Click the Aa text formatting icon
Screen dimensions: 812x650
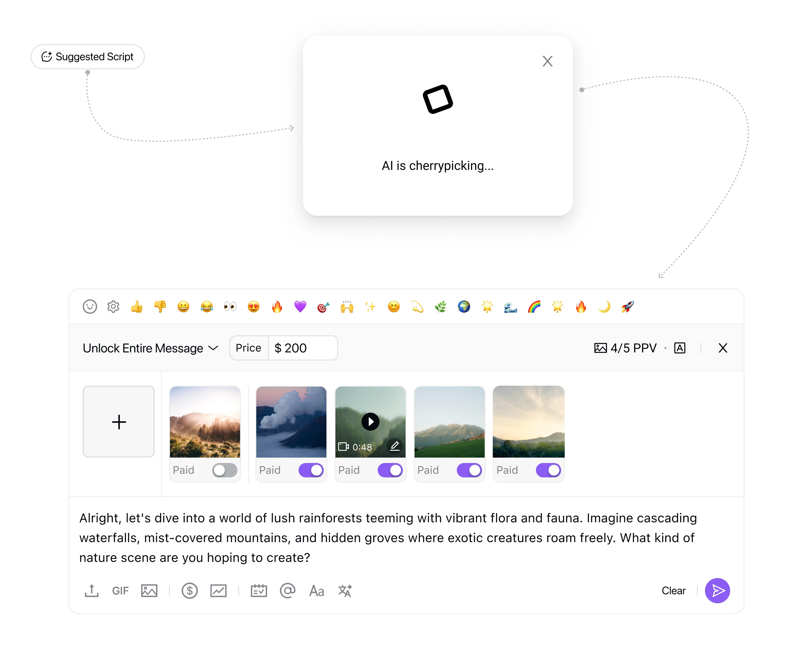(316, 590)
